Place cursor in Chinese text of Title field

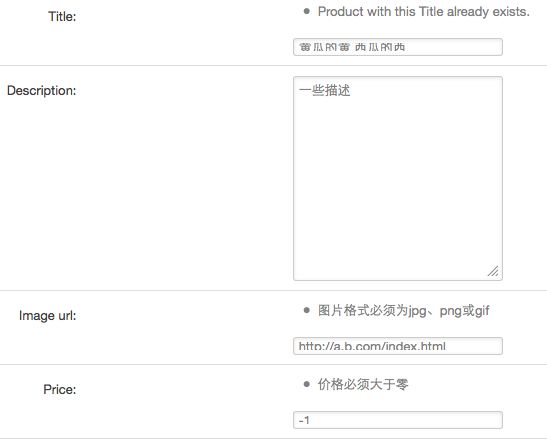[352, 47]
